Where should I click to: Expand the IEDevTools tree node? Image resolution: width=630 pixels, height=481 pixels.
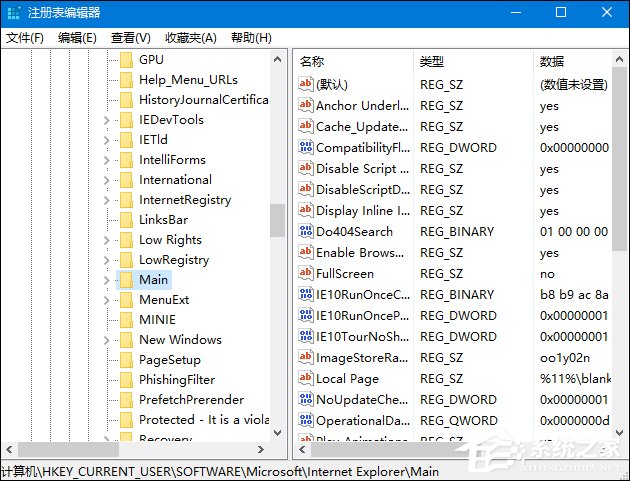click(107, 120)
